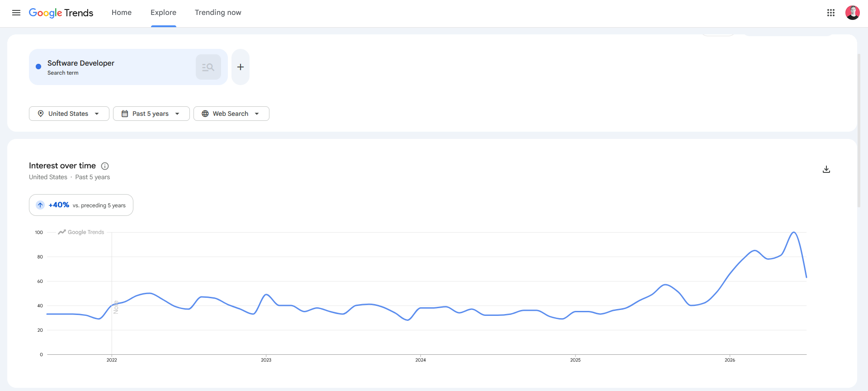Click the 2024 axis label
Image resolution: width=868 pixels, height=391 pixels.
coord(420,360)
